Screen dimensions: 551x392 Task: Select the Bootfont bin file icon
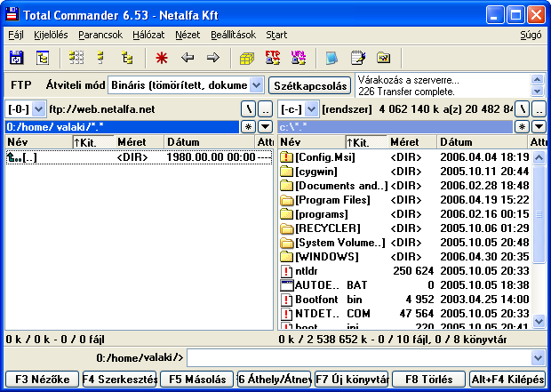287,300
